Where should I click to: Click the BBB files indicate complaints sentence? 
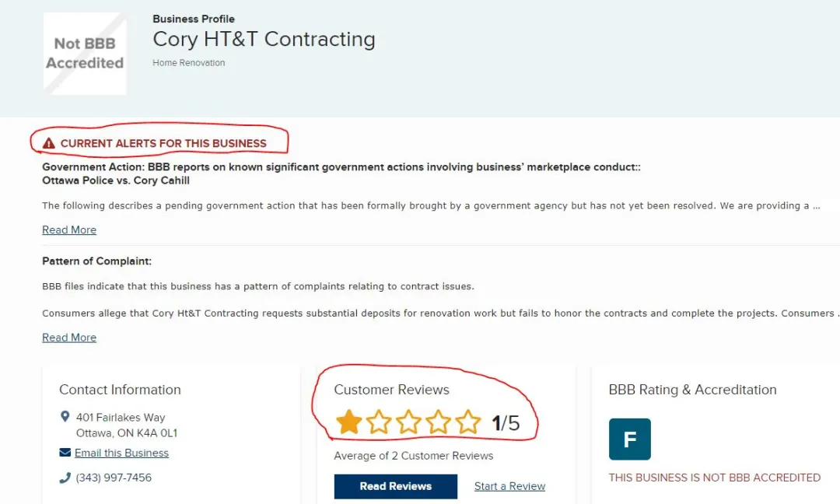tap(258, 286)
